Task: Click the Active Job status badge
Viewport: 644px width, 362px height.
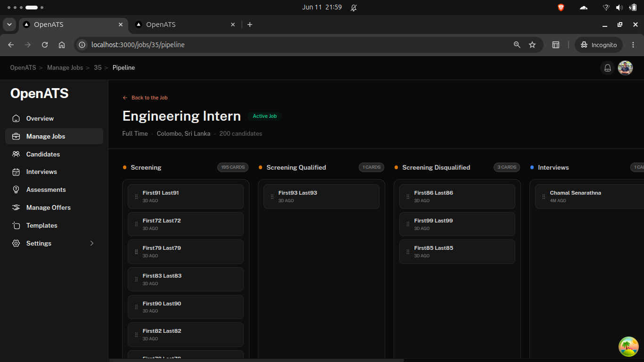Action: coord(264,116)
